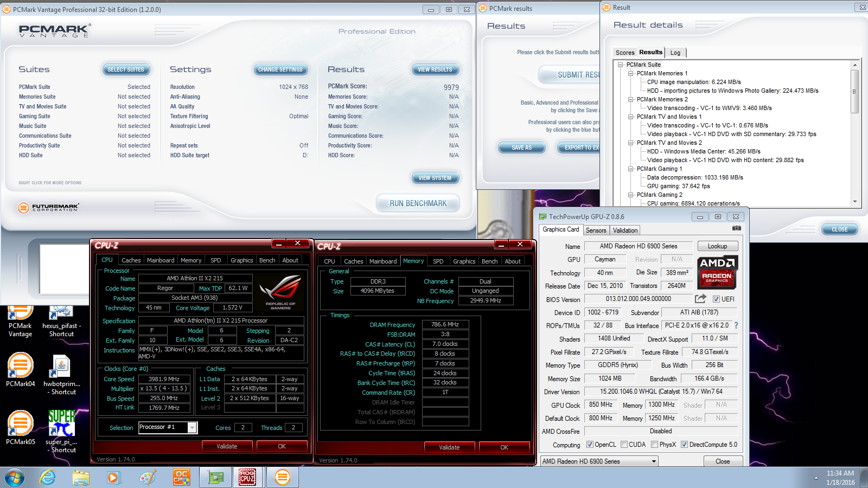Open Paint from the taskbar
The width and height of the screenshot is (868, 488).
pos(148,477)
